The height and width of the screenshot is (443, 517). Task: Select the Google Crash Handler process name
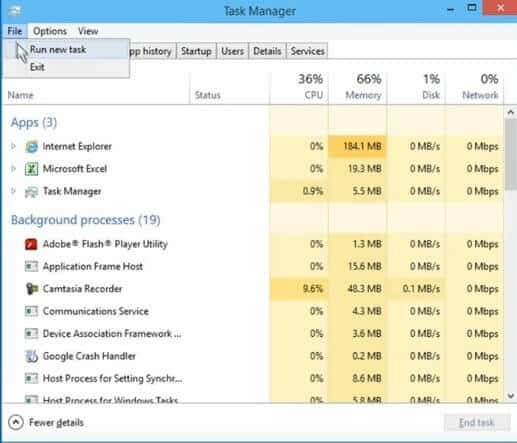pos(89,356)
